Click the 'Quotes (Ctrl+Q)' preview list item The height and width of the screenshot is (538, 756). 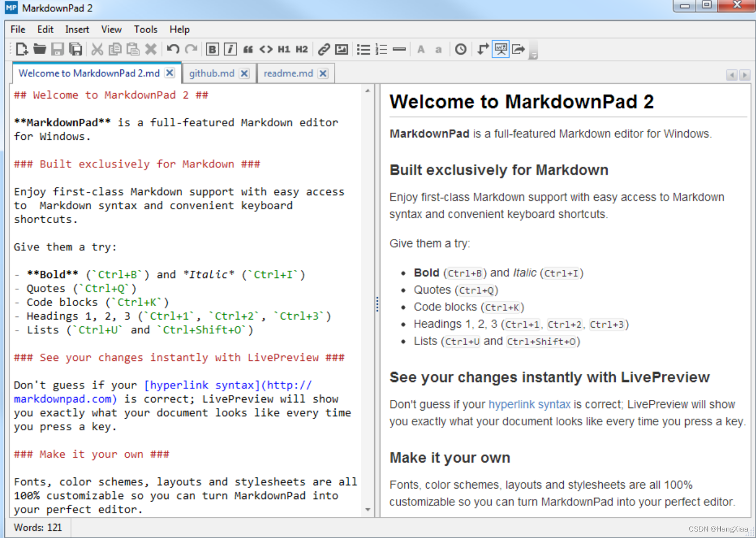point(456,290)
